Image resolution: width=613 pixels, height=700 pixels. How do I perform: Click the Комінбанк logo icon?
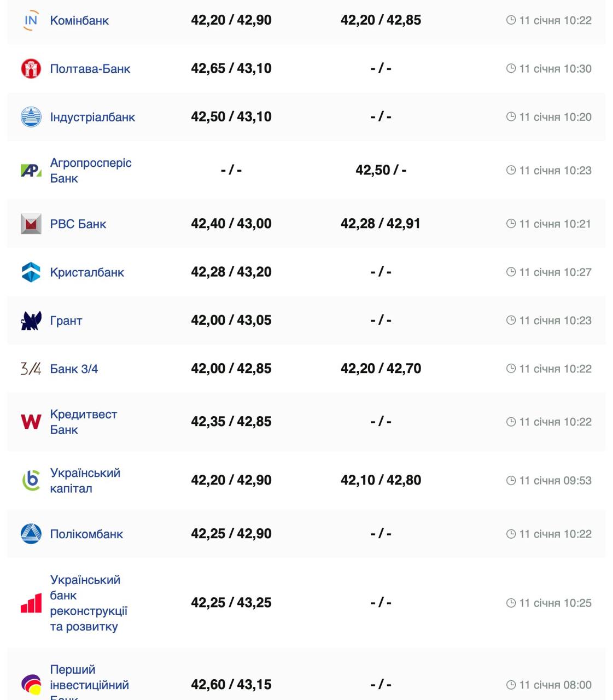coord(31,20)
